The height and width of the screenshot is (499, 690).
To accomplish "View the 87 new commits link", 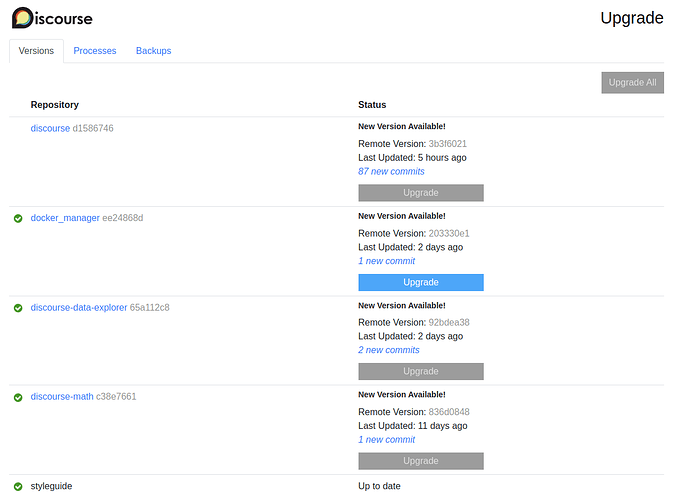I will pos(391,171).
